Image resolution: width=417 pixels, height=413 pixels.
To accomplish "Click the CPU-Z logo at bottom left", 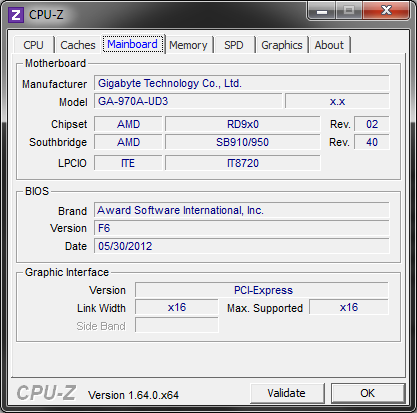I will 46,393.
